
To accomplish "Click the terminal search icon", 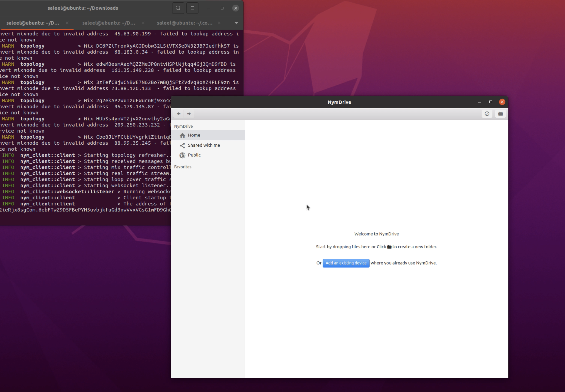I will pyautogui.click(x=178, y=8).
